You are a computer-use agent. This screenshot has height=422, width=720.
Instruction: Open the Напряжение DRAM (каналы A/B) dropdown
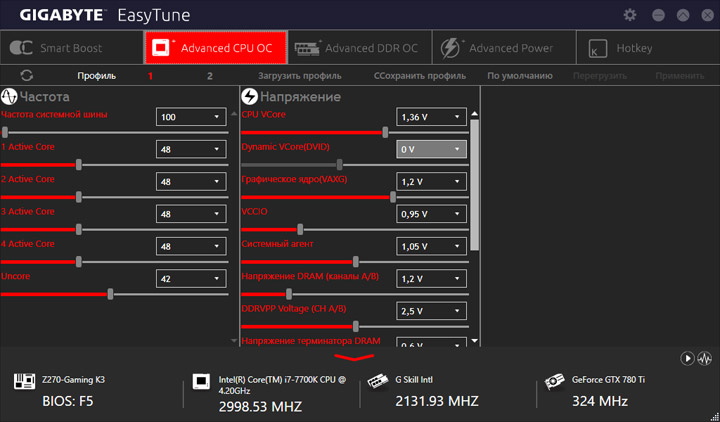tap(431, 279)
